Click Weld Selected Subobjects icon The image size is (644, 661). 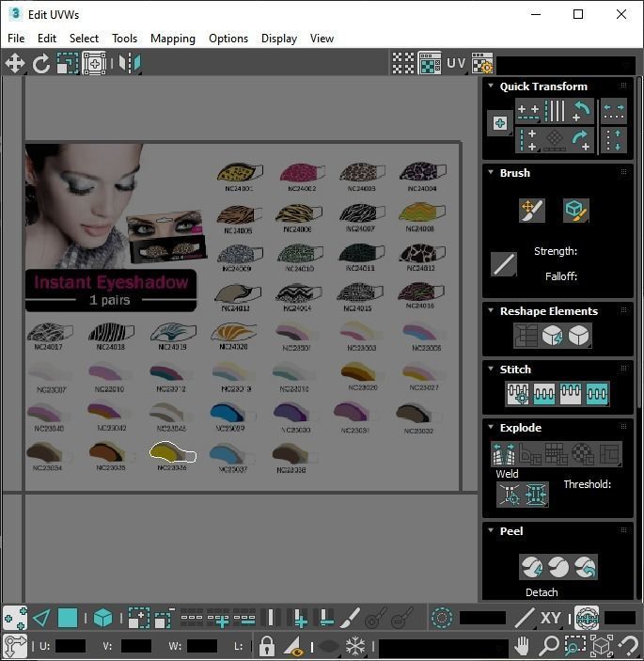click(x=535, y=494)
